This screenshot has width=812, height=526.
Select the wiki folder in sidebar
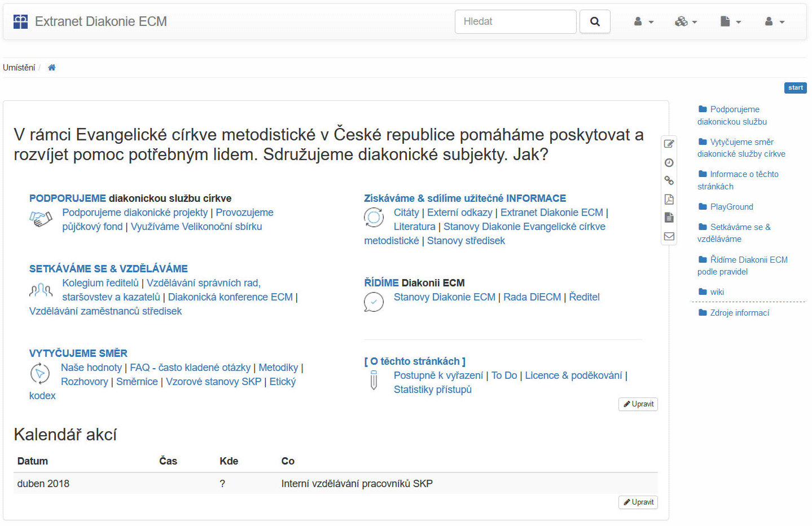click(717, 292)
